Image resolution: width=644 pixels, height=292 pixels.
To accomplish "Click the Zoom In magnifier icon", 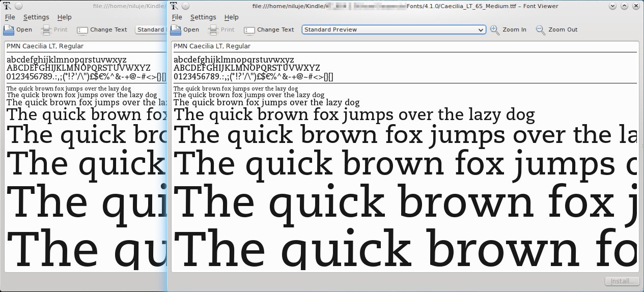I will (495, 30).
